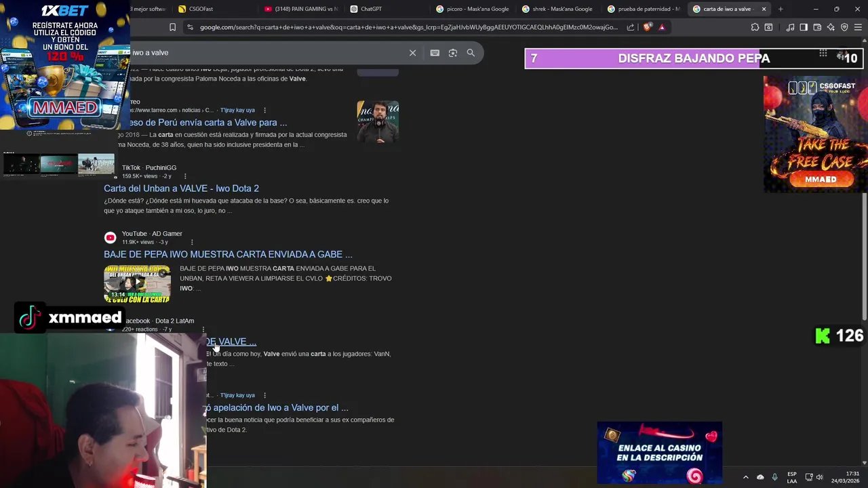Open Brave Shields lion icon
Viewport: 868px width, 488px height.
[648, 27]
